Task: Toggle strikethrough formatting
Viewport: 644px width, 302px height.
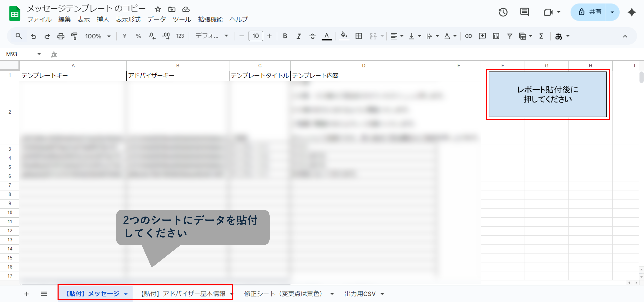Action: click(x=312, y=36)
